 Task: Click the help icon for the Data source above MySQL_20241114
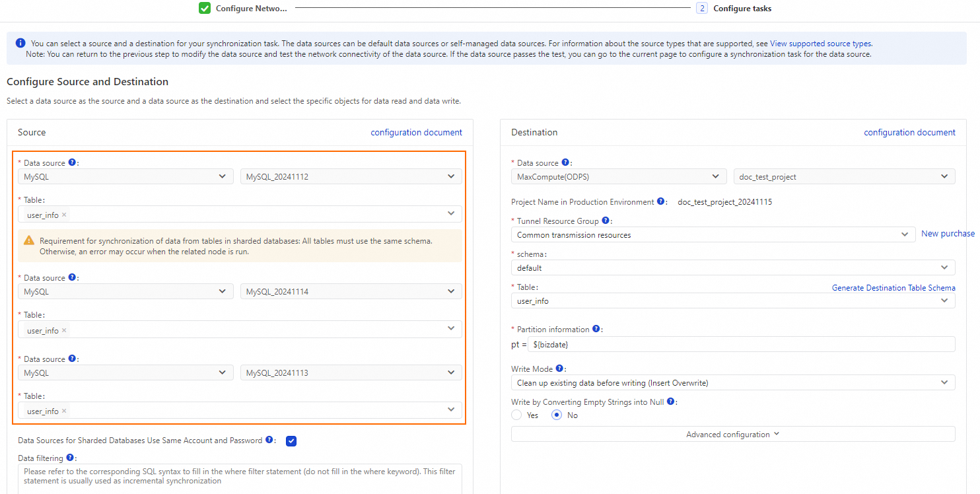pos(72,277)
